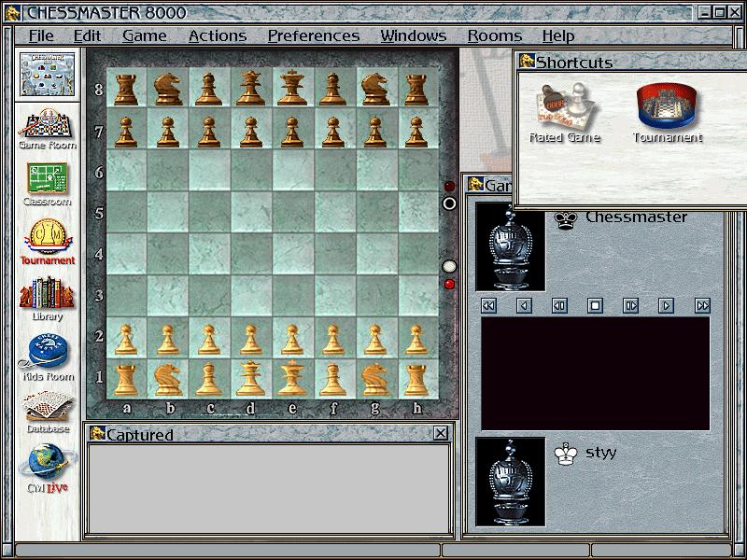This screenshot has width=747, height=560.
Task: Launch CM Live globe icon
Action: (48, 469)
